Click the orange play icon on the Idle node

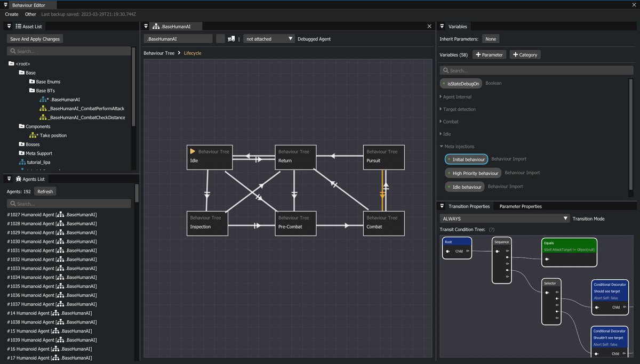coord(193,151)
